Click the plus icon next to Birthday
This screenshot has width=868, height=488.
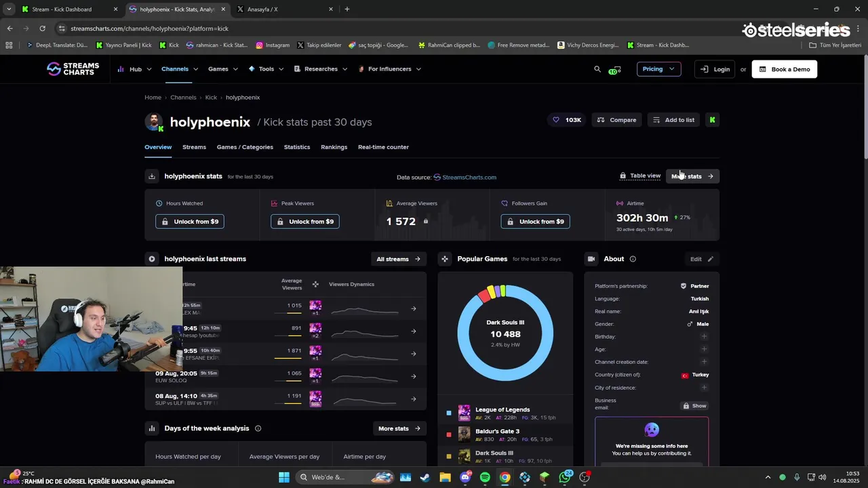[x=704, y=337]
